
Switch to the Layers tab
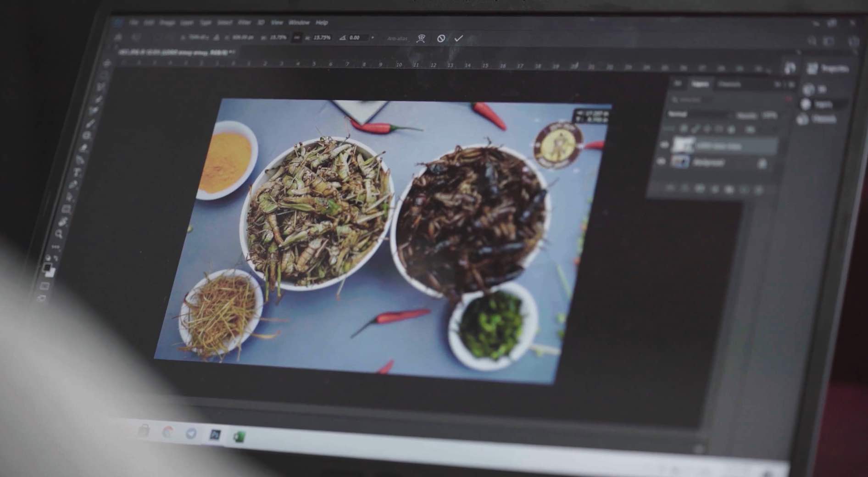click(x=700, y=84)
